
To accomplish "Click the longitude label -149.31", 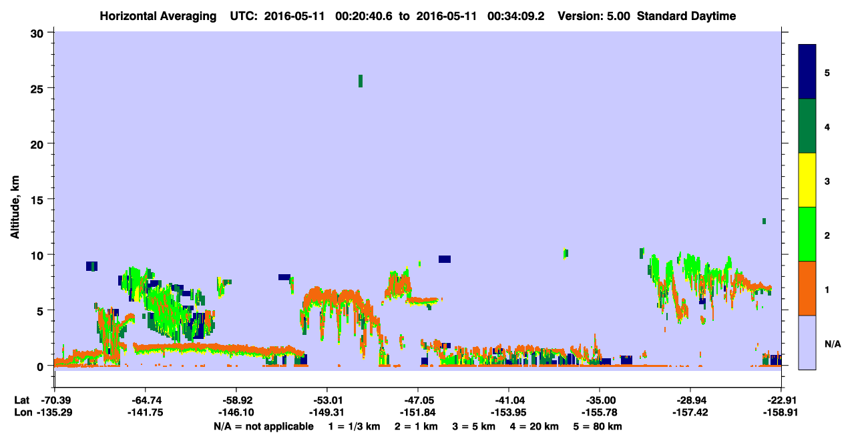I will (327, 413).
